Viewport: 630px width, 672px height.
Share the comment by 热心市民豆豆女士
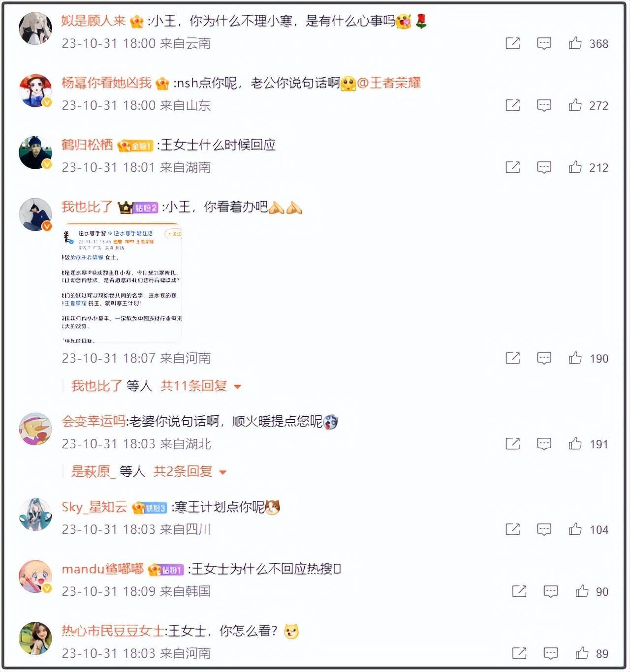pyautogui.click(x=519, y=653)
